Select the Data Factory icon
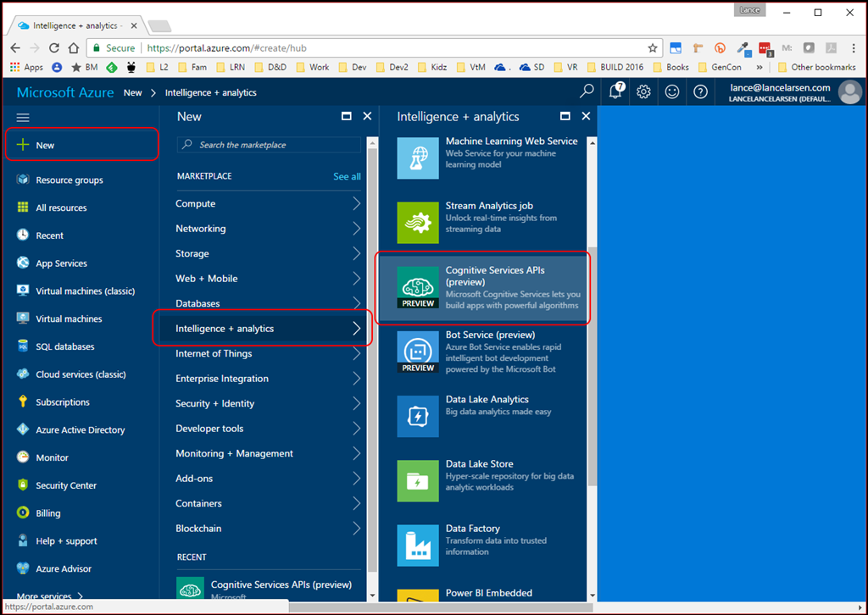 point(418,546)
